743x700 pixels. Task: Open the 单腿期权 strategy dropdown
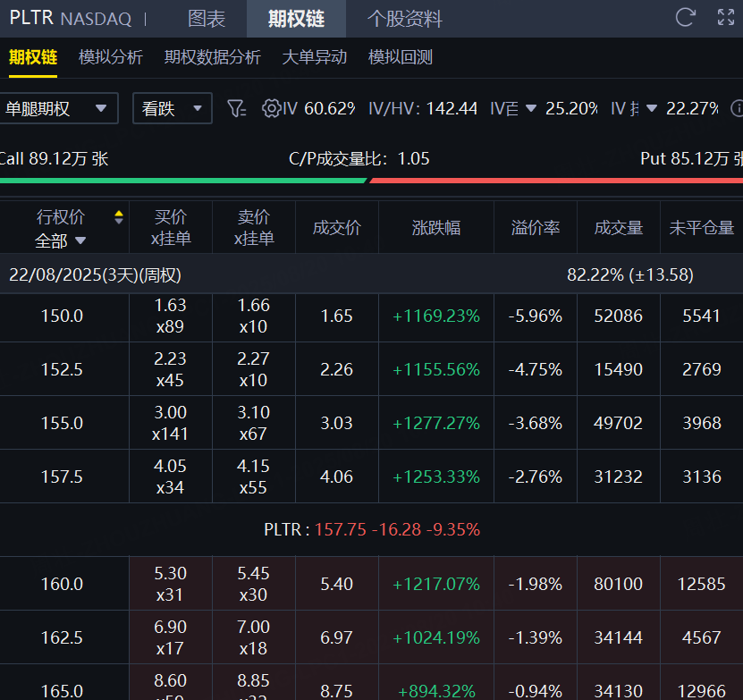(58, 108)
